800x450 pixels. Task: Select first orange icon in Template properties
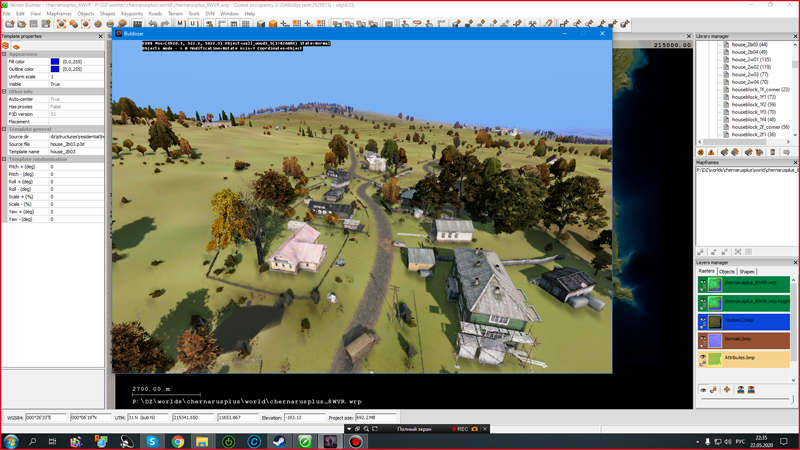pos(6,46)
